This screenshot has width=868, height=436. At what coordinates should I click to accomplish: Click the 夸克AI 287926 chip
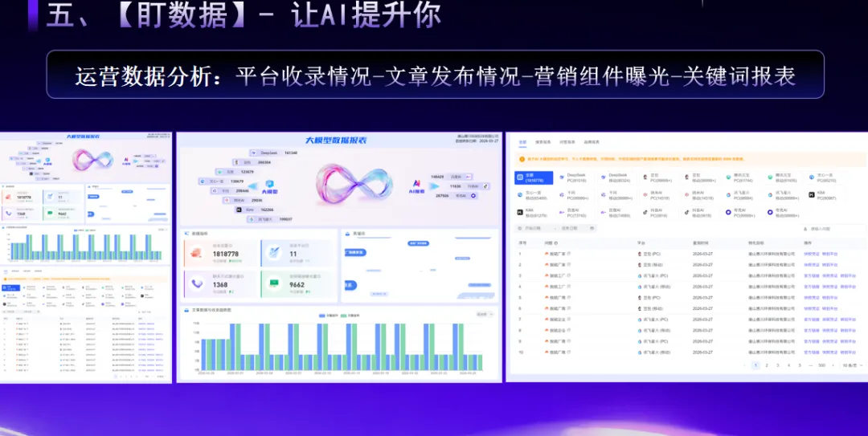point(457,196)
